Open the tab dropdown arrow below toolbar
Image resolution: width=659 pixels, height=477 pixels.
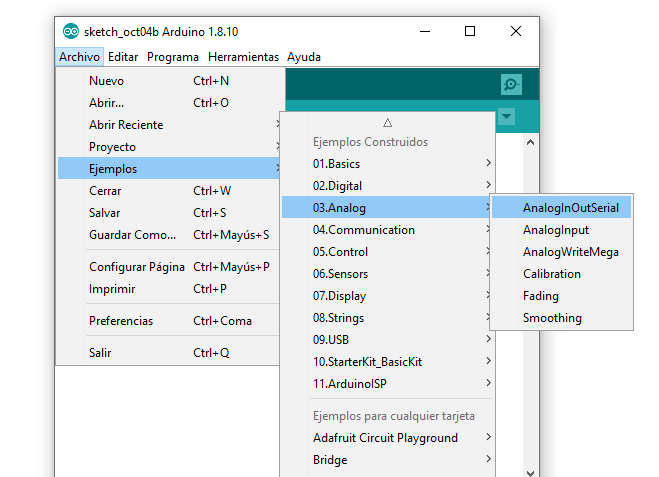(x=507, y=116)
